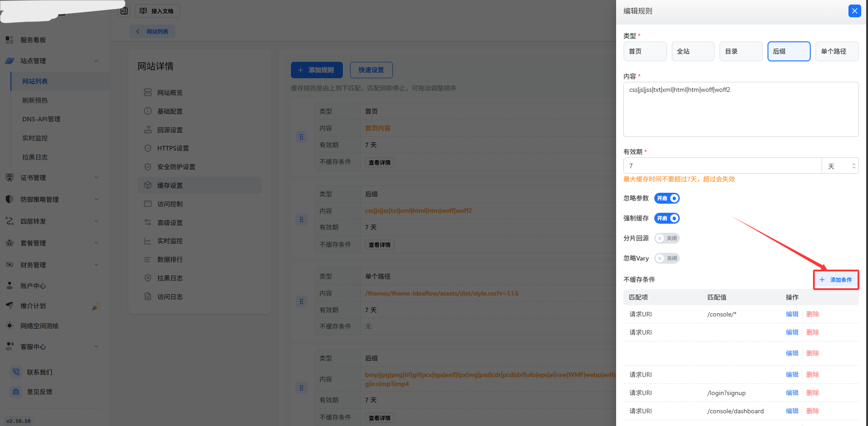Open the access control menu item
868x426 pixels.
click(x=170, y=204)
